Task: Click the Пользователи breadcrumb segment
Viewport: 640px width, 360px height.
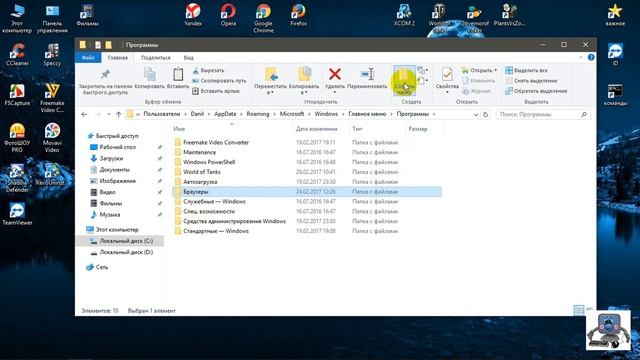Action: 162,114
